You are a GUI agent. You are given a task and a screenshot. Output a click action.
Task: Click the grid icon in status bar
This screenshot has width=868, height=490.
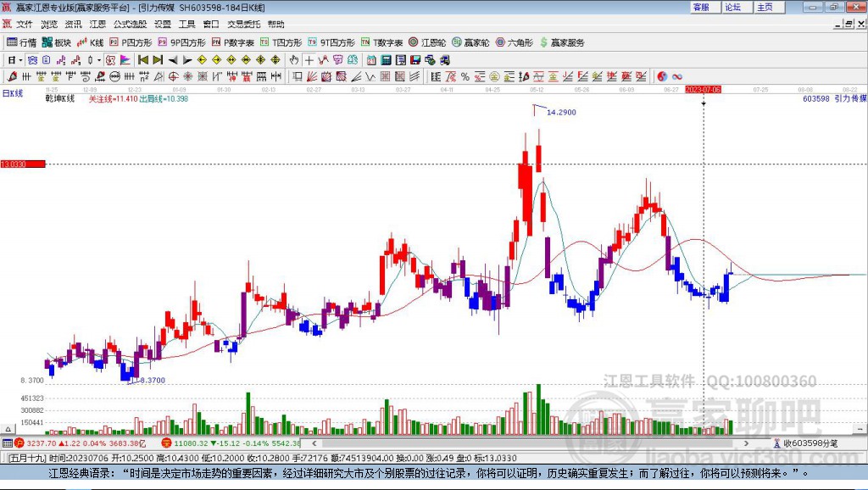[7, 443]
